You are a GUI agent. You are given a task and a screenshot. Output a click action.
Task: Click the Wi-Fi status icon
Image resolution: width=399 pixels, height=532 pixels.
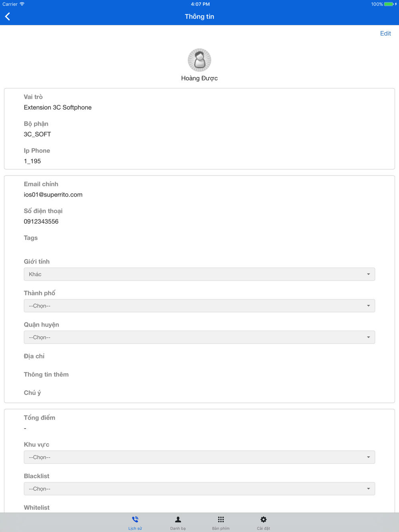tap(22, 4)
